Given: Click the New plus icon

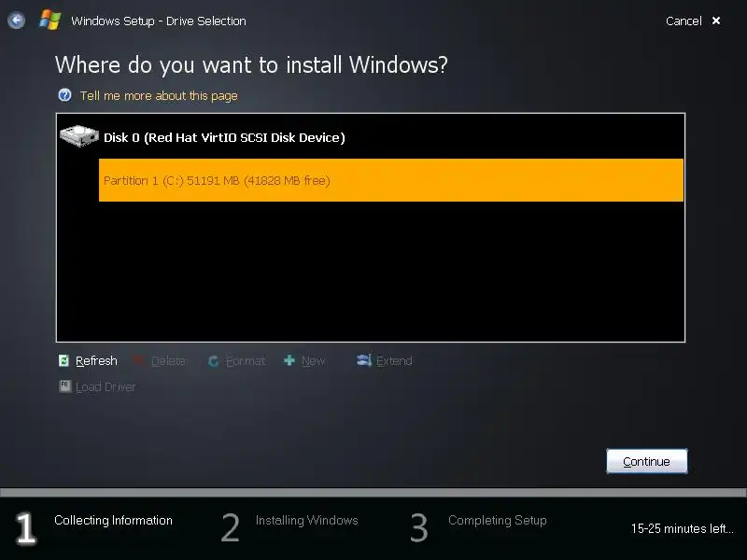Looking at the screenshot, I should 289,360.
